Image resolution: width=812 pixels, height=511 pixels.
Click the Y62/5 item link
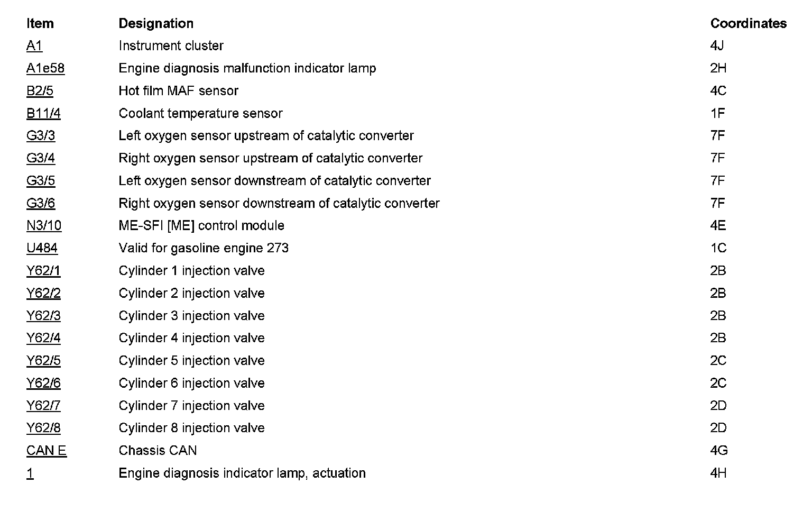[43, 361]
